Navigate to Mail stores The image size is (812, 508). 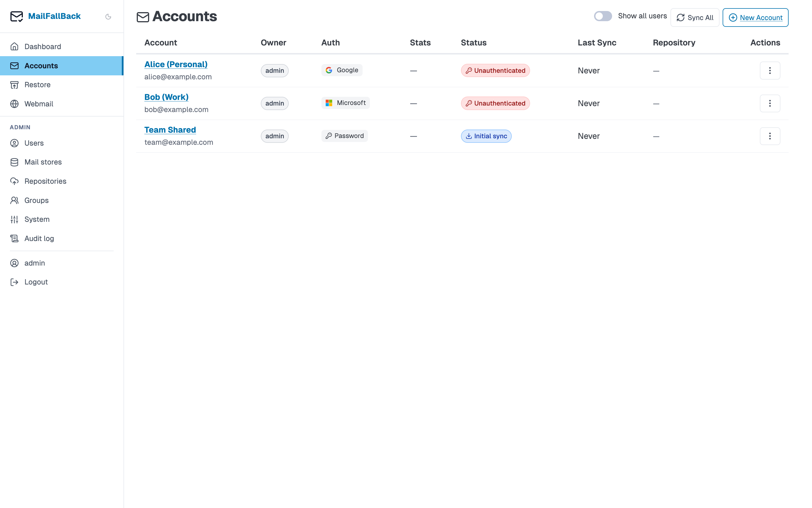62,162
